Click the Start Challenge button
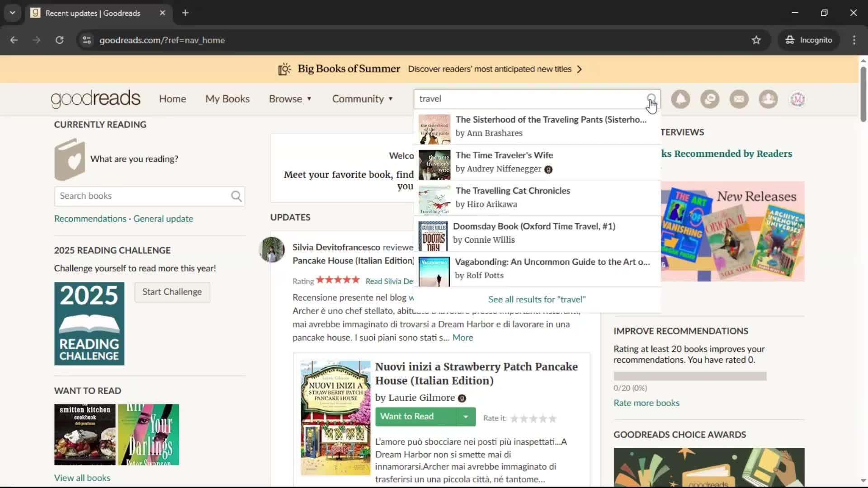This screenshot has height=488, width=868. (x=172, y=292)
